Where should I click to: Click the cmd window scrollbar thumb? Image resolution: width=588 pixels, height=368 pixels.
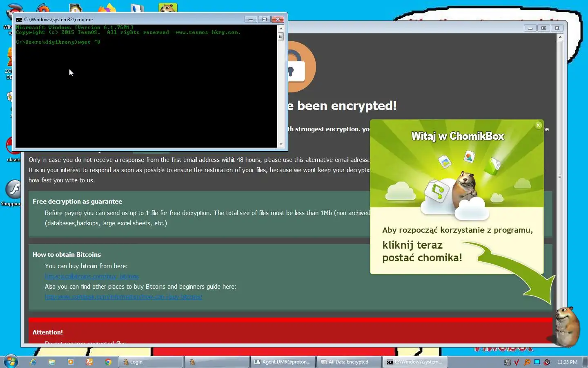[x=281, y=36]
